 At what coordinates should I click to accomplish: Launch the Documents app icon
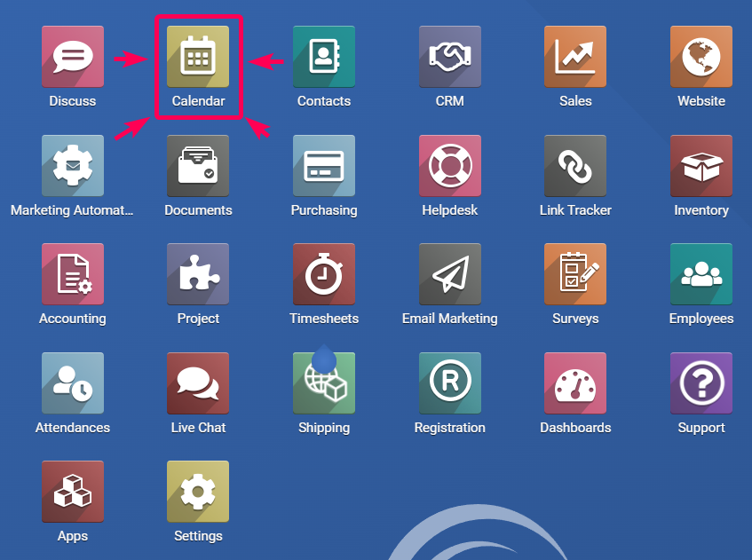point(198,165)
